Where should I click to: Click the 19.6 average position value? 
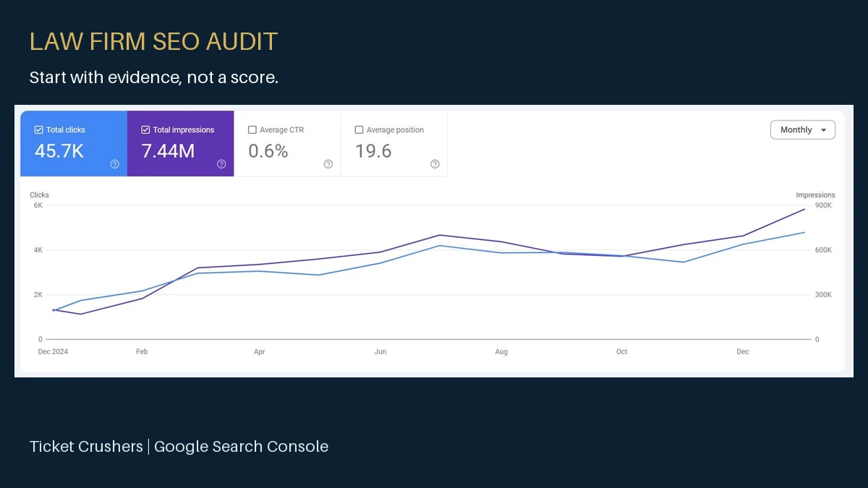click(373, 151)
